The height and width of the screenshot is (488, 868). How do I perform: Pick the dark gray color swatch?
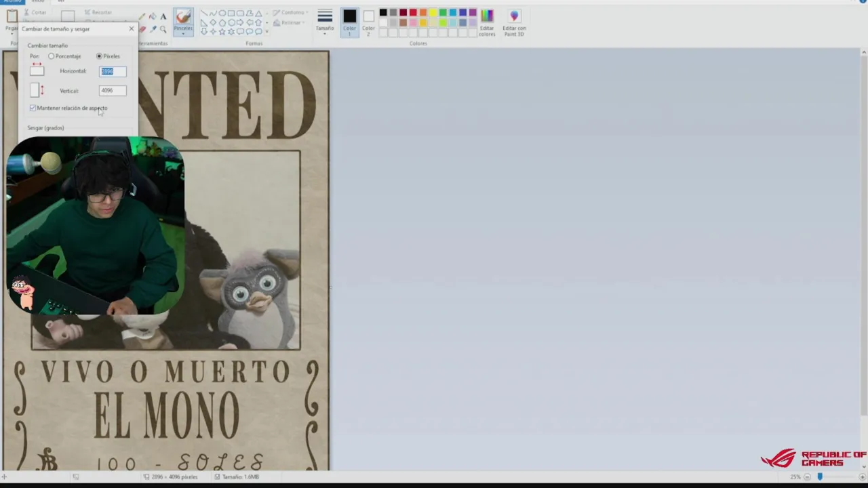[x=393, y=12]
